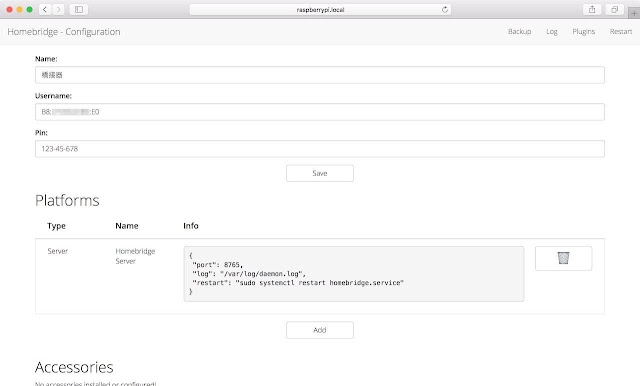The height and width of the screenshot is (386, 640).
Task: Click the Homebridge - Configuration title link
Action: tap(64, 32)
